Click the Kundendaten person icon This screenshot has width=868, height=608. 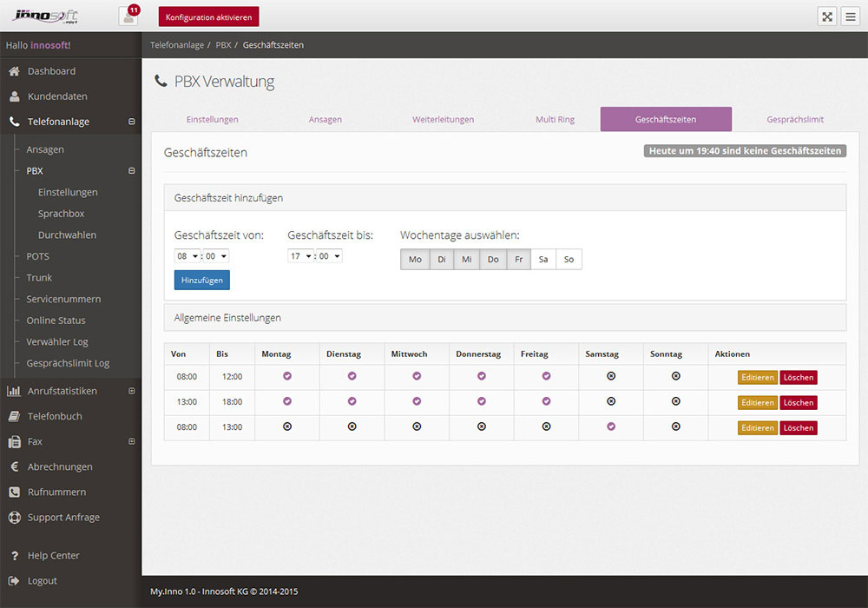(x=15, y=96)
